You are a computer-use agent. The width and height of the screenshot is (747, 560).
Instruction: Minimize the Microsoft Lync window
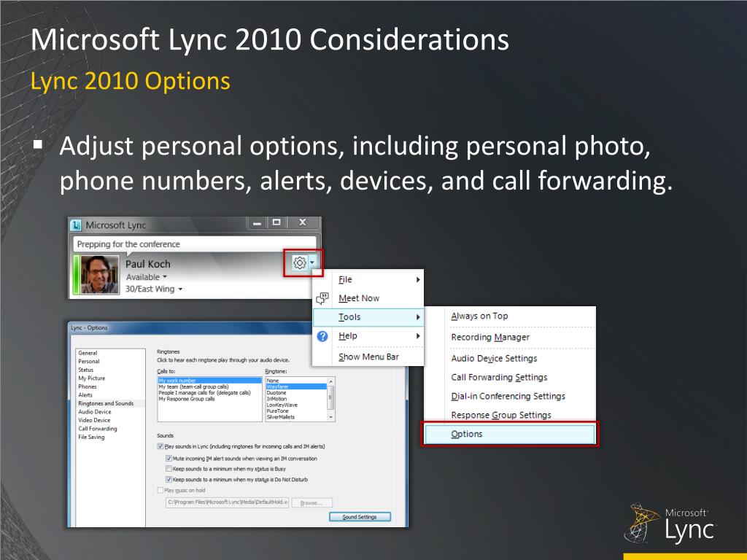coord(258,222)
